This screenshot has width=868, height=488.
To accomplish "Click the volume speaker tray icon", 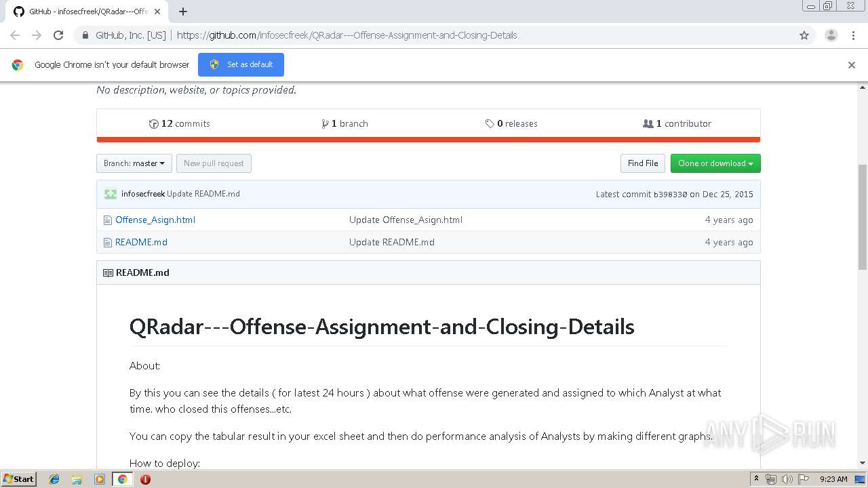I will pos(787,479).
